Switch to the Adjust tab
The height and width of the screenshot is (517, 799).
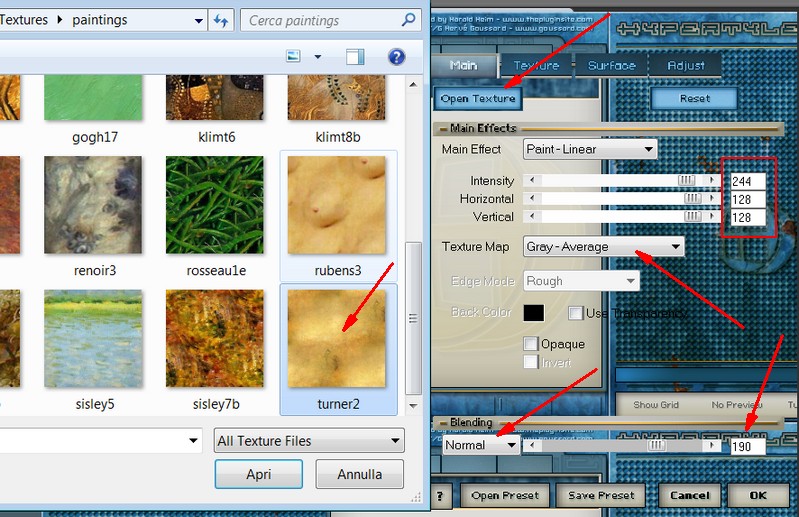click(x=685, y=65)
